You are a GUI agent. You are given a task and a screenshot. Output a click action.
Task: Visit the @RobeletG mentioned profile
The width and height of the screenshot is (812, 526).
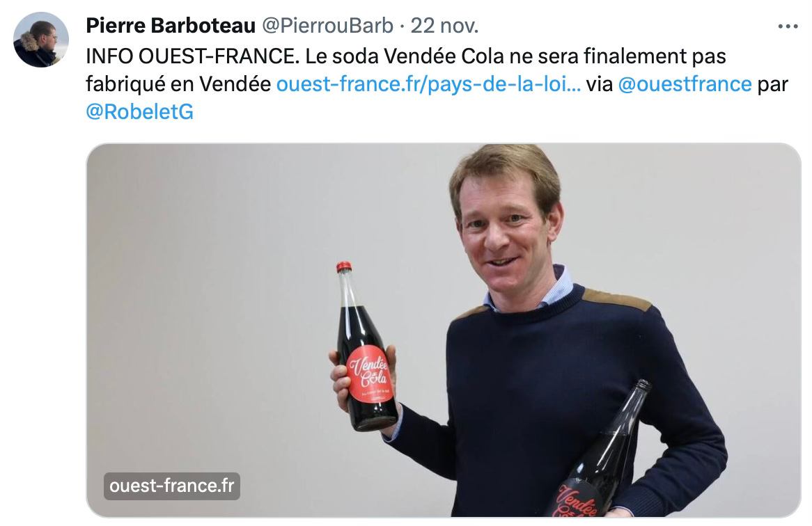coord(140,112)
